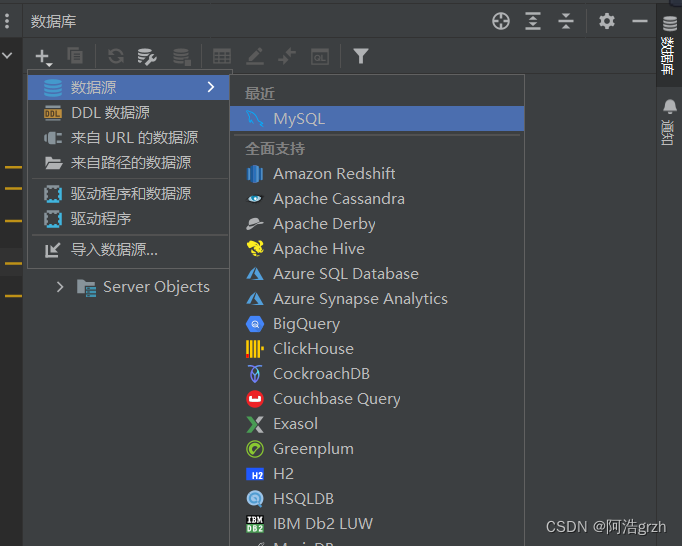This screenshot has width=682, height=546.
Task: Click the collapse all icon
Action: tap(566, 21)
